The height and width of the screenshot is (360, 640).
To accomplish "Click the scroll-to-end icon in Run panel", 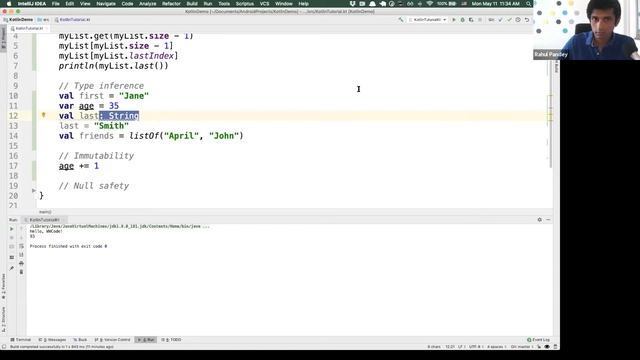I will pos(21,255).
